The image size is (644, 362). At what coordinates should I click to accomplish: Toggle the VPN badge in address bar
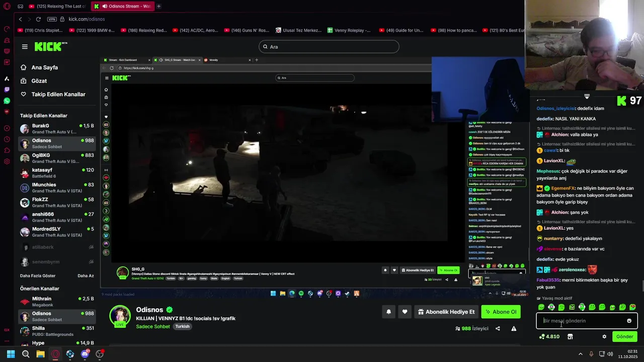coord(52,19)
